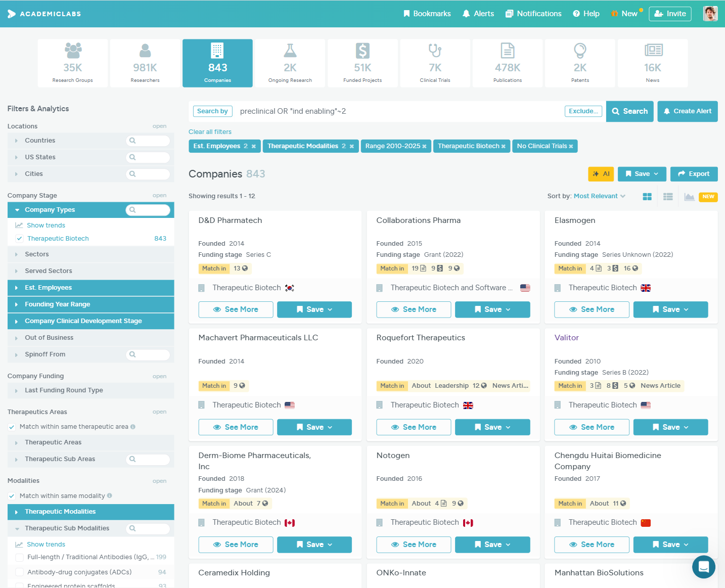The image size is (725, 588).
Task: Open the Save dropdown above results
Action: click(x=642, y=174)
